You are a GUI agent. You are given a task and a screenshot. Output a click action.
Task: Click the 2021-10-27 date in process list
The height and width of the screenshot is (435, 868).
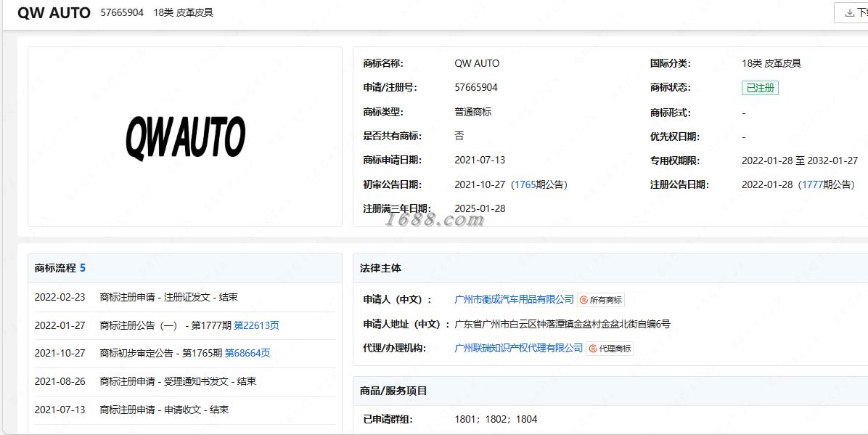60,353
